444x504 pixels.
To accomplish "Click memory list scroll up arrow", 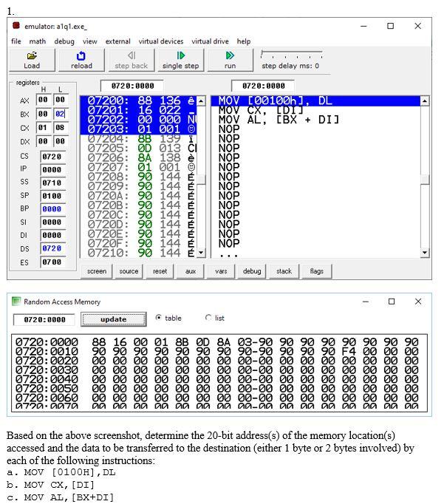I will [x=201, y=101].
